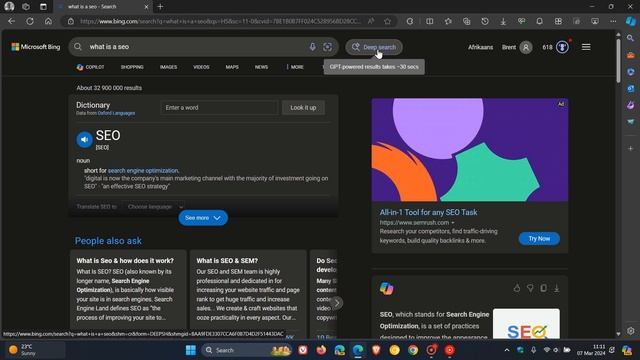Open Oxford Languages data source link

tap(116, 113)
